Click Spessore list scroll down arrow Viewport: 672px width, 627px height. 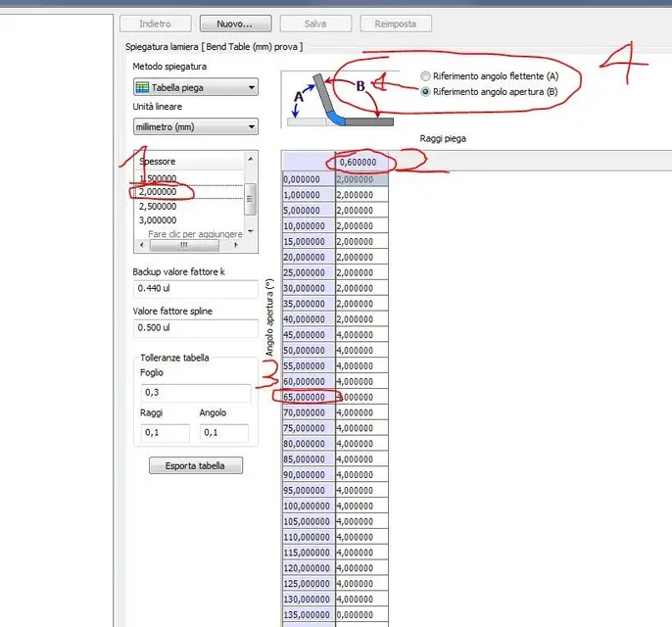[251, 231]
